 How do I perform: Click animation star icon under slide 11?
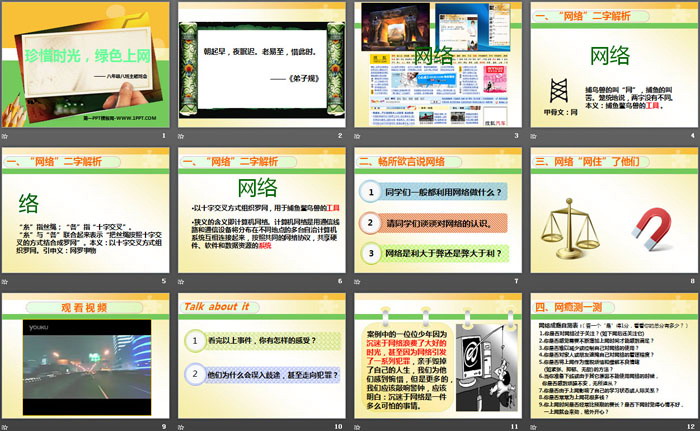tap(357, 427)
